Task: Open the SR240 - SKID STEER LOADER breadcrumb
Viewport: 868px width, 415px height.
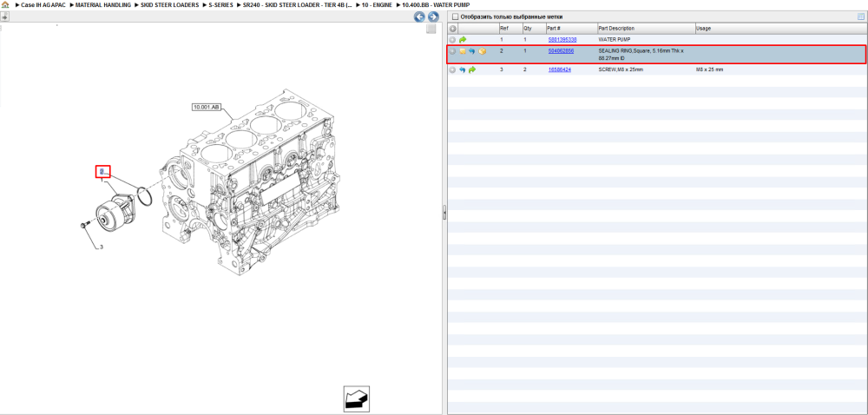Action: pos(297,4)
